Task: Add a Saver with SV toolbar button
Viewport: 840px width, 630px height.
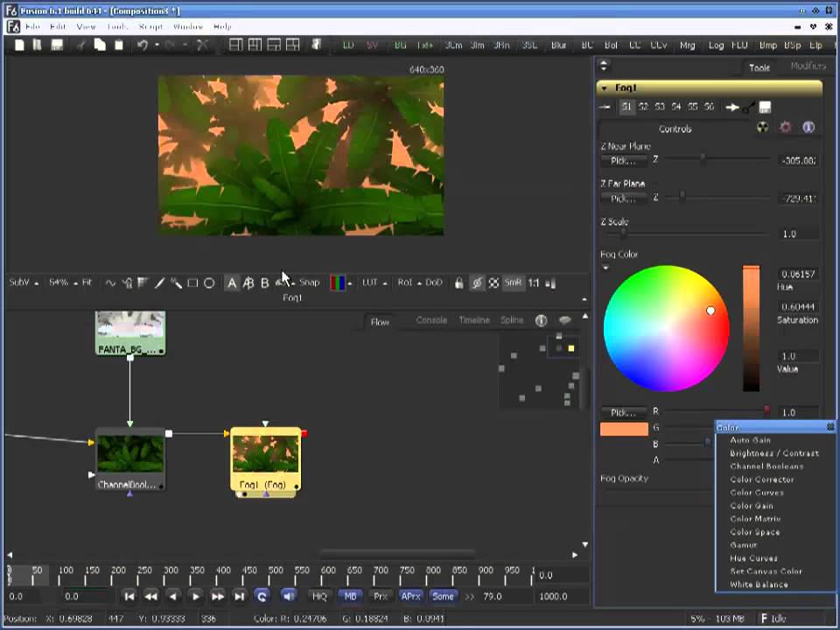Action: point(373,45)
